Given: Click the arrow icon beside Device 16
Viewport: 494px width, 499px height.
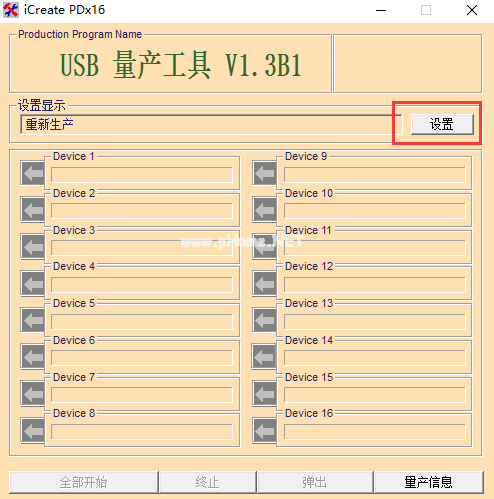Looking at the screenshot, I should click(264, 430).
